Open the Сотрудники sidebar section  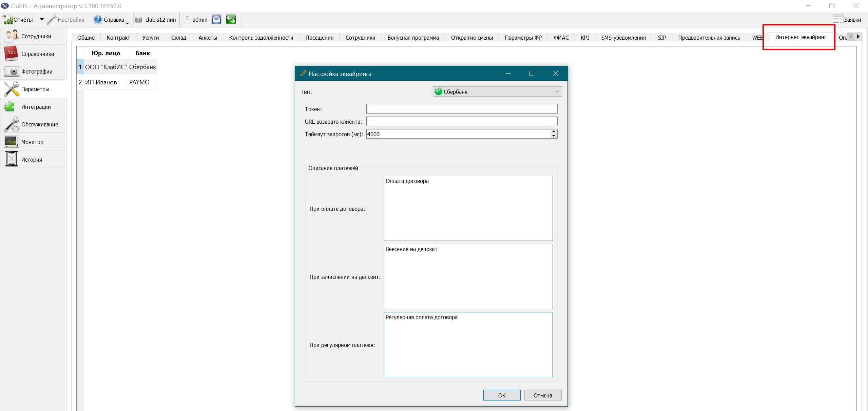pos(33,36)
